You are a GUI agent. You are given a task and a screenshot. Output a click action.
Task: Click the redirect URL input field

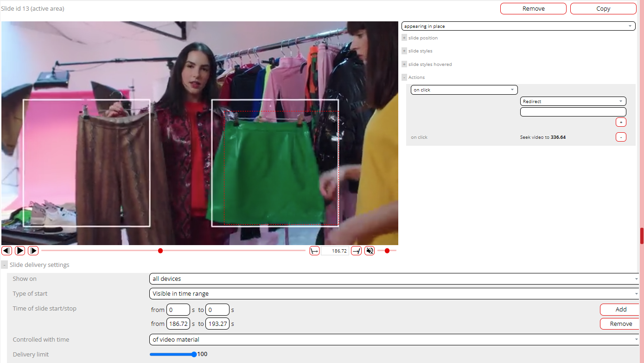(573, 112)
